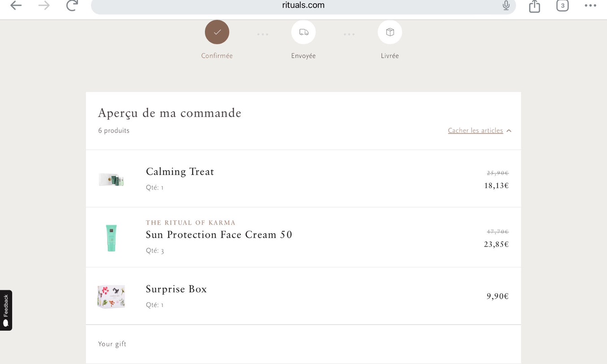Click the Surprise Box price 9,90€

pos(498,296)
